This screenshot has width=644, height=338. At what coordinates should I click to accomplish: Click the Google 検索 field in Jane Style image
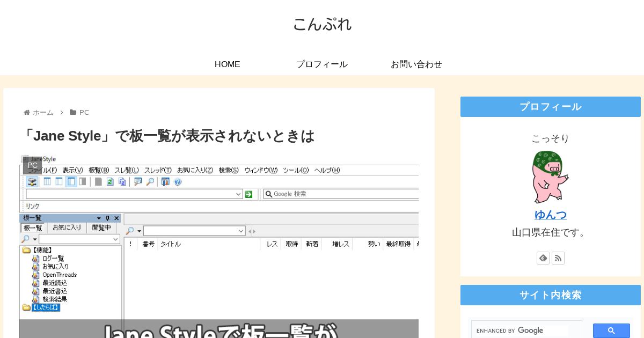coord(341,194)
